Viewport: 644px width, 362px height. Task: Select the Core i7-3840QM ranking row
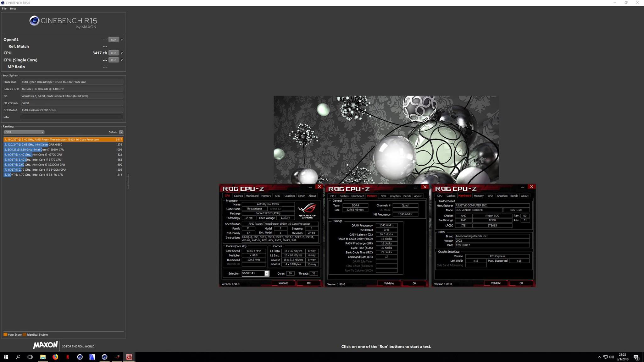[x=63, y=170]
